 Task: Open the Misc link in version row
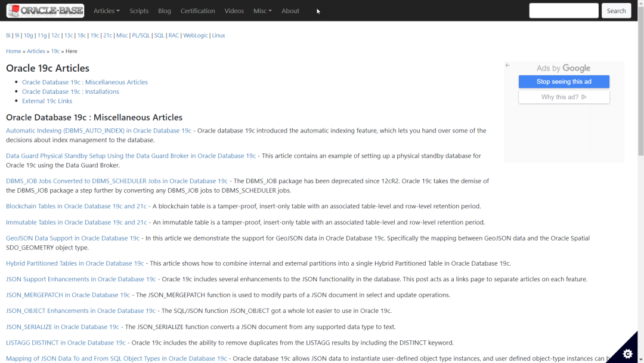click(122, 35)
